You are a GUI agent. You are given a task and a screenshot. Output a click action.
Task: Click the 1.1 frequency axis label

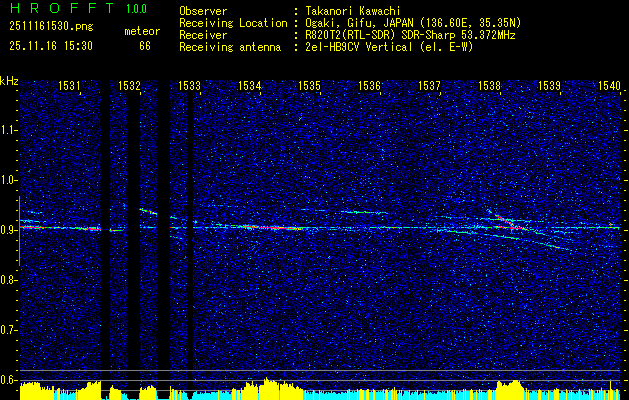click(8, 130)
